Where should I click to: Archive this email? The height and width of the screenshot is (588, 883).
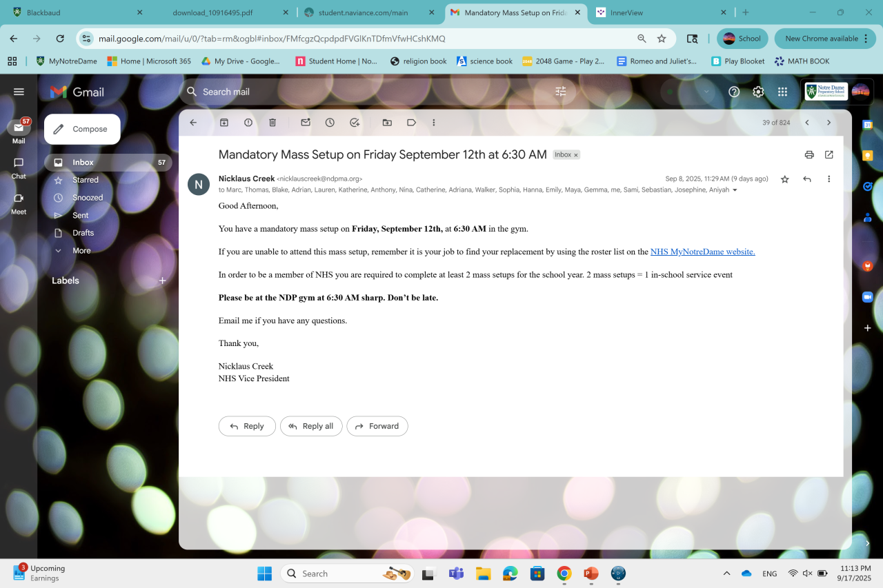pyautogui.click(x=224, y=122)
